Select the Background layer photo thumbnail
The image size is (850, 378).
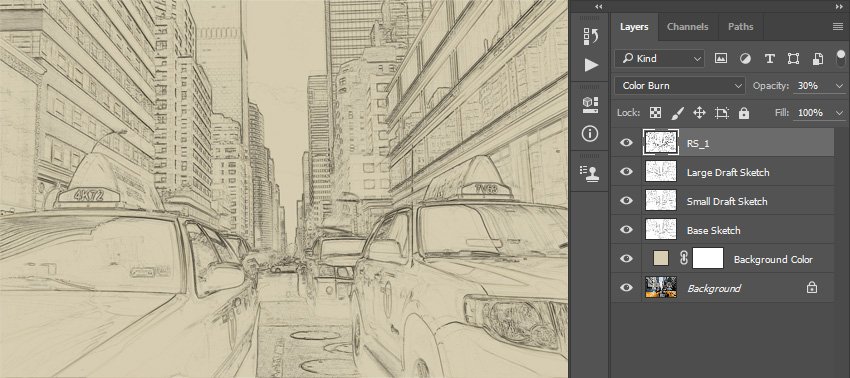(661, 287)
